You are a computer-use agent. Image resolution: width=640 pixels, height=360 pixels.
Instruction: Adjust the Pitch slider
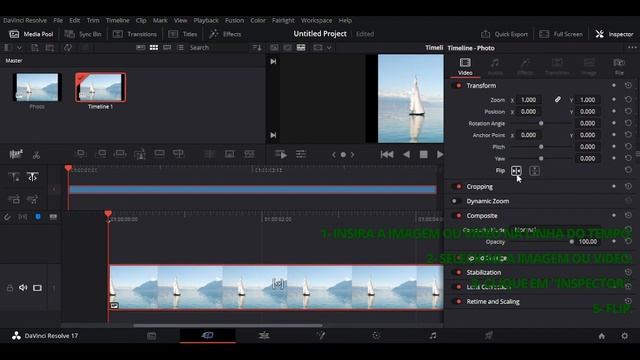tap(541, 147)
